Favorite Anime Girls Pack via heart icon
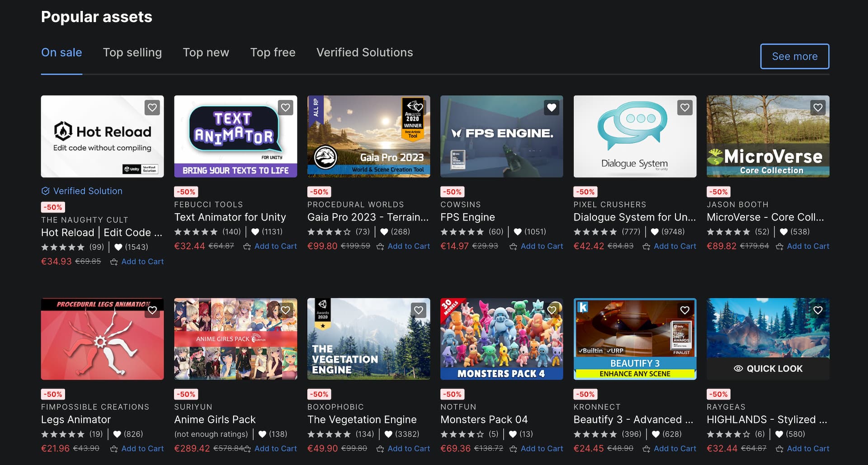 285,310
